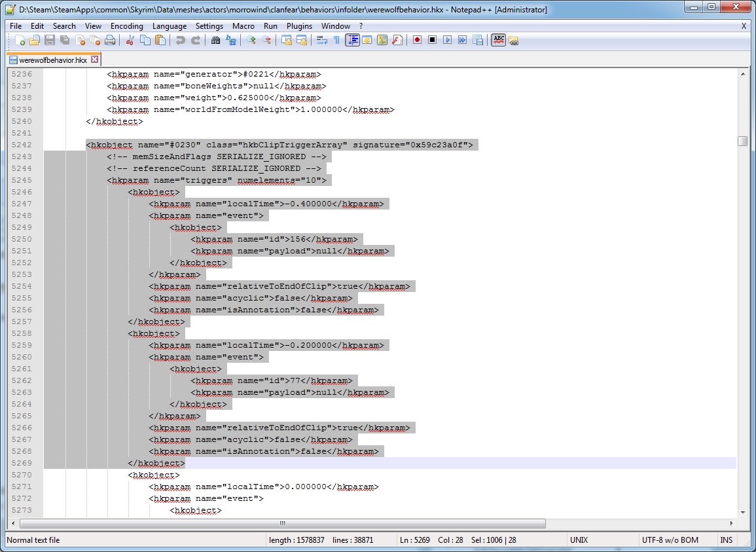Copy selection with the Copy toolbar icon
Image resolution: width=756 pixels, height=552 pixels.
(145, 41)
